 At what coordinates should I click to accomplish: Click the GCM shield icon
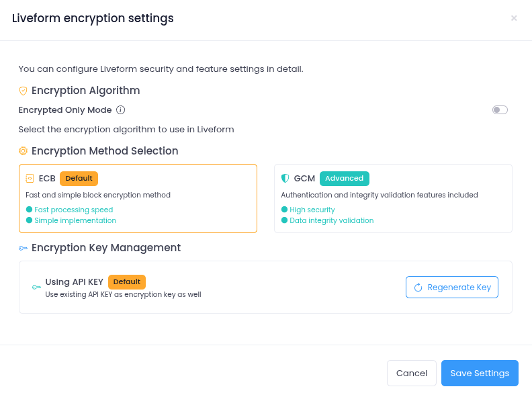pos(285,179)
